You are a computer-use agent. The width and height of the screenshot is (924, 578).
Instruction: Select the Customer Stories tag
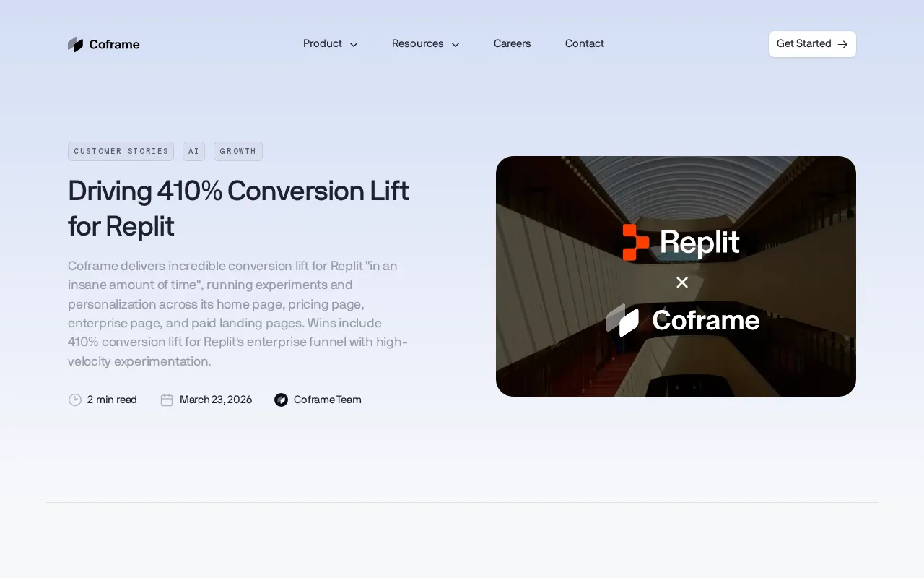pyautogui.click(x=121, y=151)
